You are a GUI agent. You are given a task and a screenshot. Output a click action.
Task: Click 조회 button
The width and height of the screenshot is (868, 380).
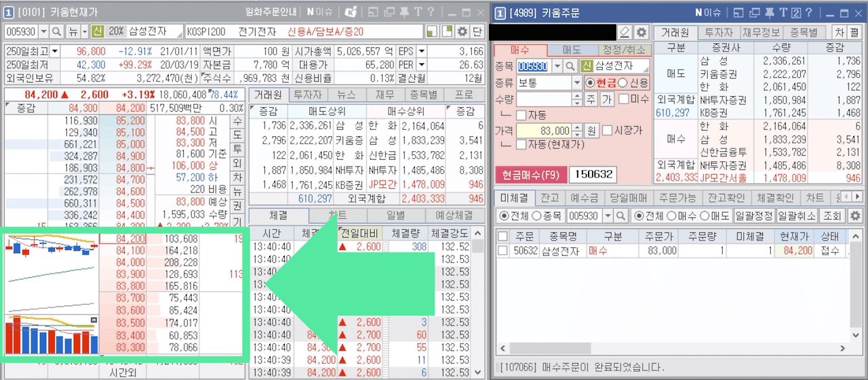tap(831, 216)
